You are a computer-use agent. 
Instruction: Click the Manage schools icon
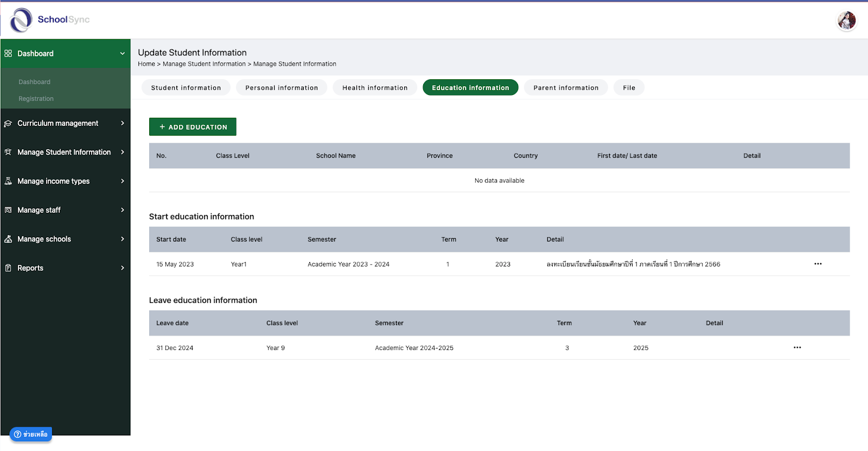coord(8,239)
